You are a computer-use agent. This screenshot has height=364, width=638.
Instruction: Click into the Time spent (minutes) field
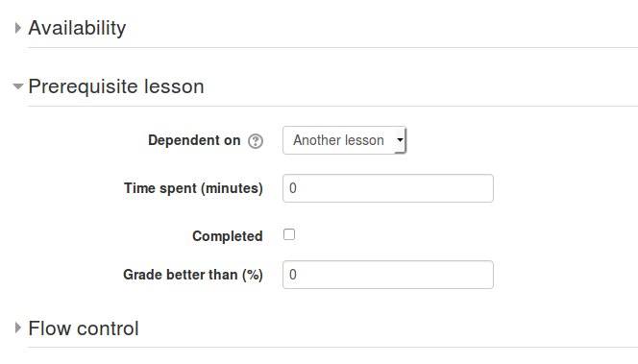388,188
